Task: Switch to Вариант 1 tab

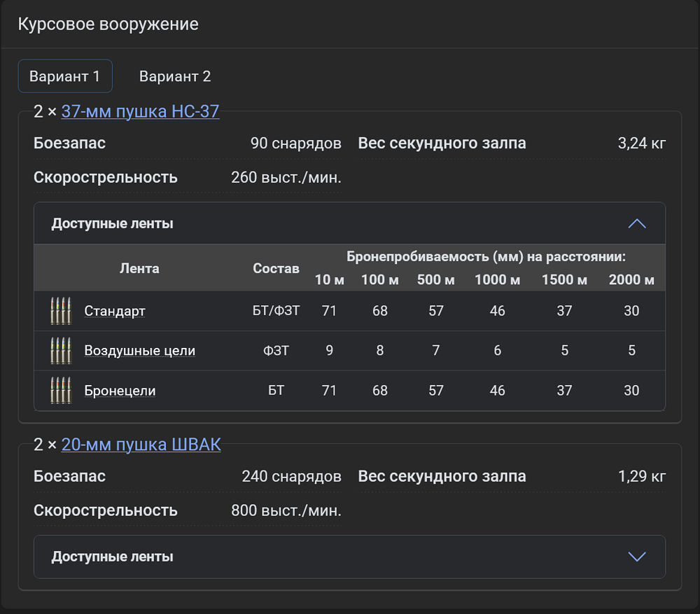Action: (x=65, y=76)
